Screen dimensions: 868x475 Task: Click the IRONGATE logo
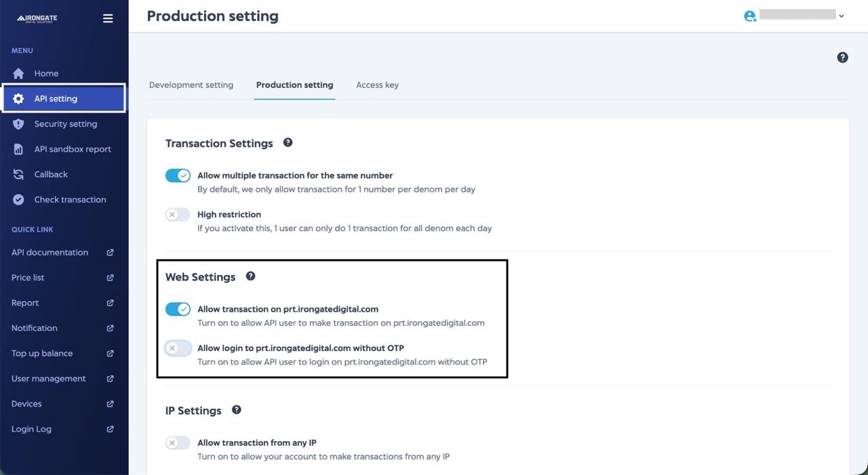coord(37,18)
